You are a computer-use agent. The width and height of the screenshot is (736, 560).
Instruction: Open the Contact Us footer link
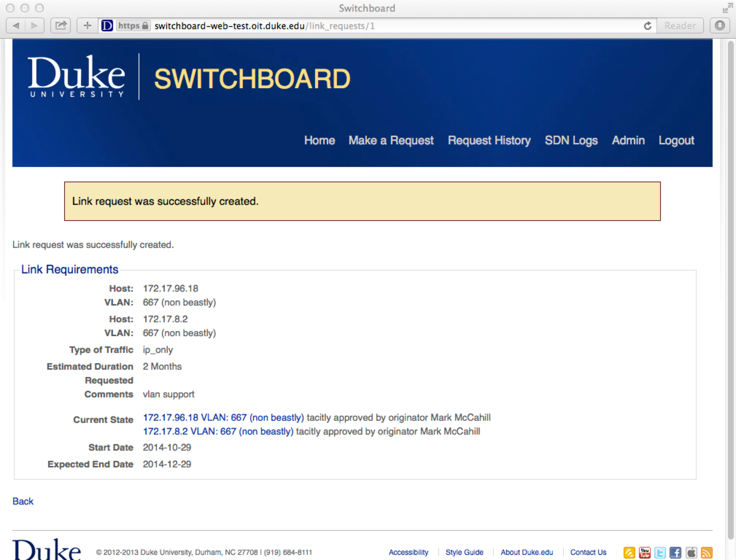[x=588, y=552]
